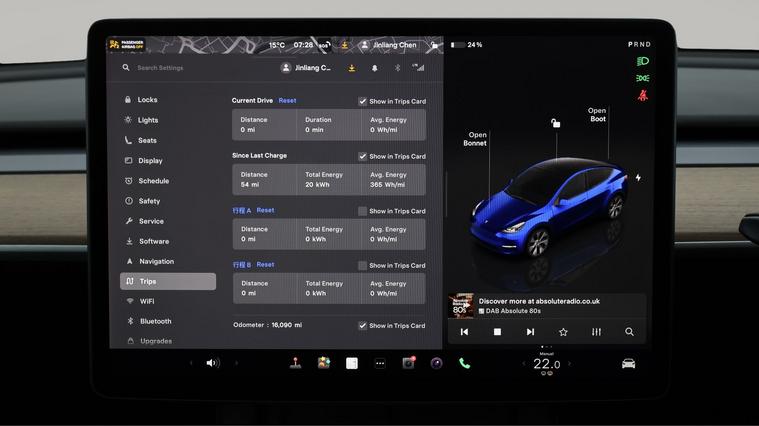
Task: Open the three-dots app launcher
Action: coord(380,363)
